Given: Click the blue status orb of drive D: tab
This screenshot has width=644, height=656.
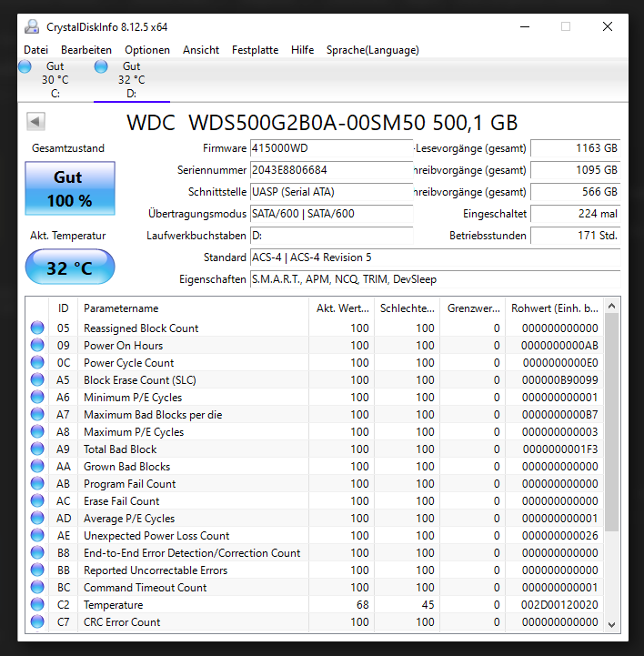Looking at the screenshot, I should (101, 66).
